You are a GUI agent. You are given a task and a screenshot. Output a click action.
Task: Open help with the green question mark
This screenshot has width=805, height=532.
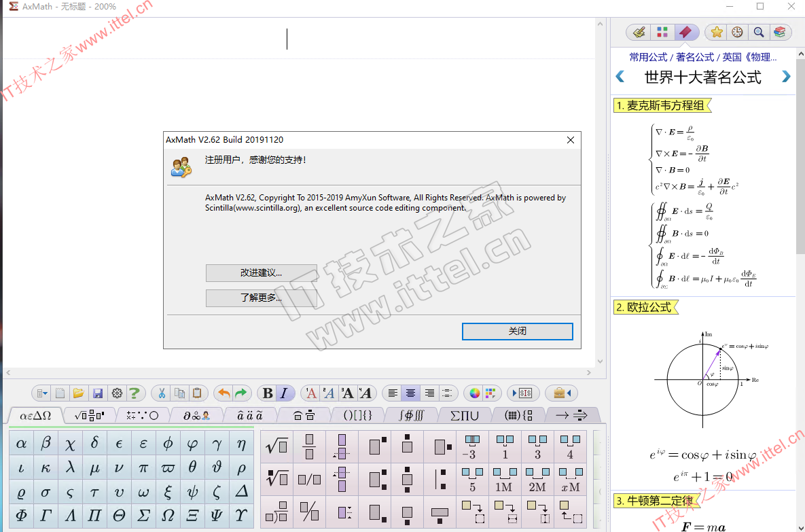(135, 393)
